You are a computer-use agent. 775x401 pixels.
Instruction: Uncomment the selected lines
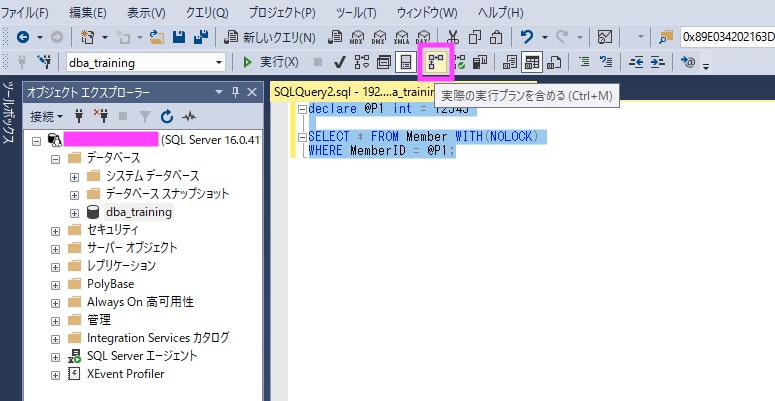tap(606, 62)
